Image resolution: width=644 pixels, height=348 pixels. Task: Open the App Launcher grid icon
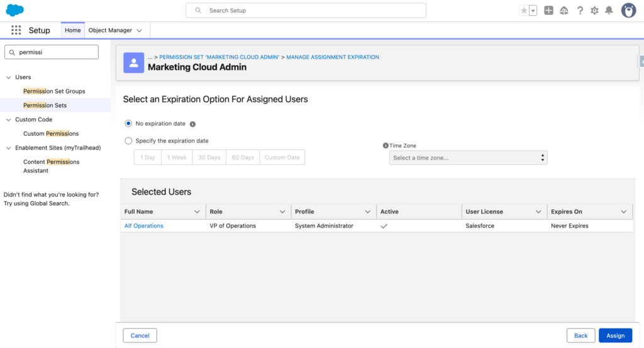pyautogui.click(x=16, y=30)
